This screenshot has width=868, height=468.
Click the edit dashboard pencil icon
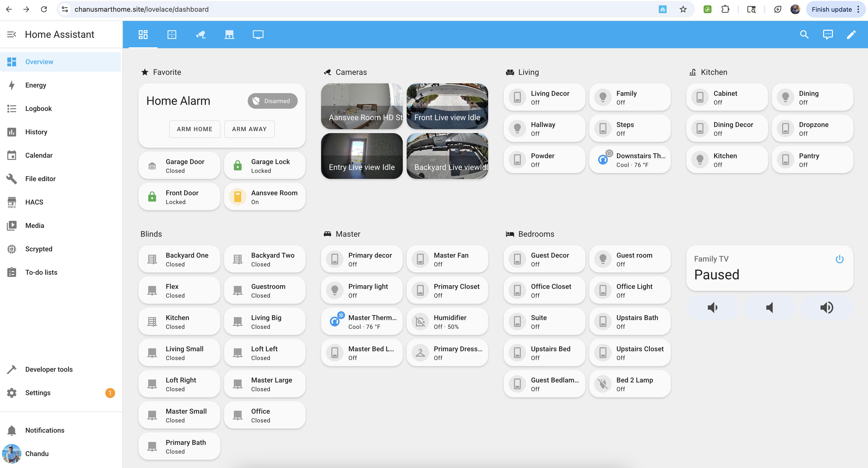(851, 35)
